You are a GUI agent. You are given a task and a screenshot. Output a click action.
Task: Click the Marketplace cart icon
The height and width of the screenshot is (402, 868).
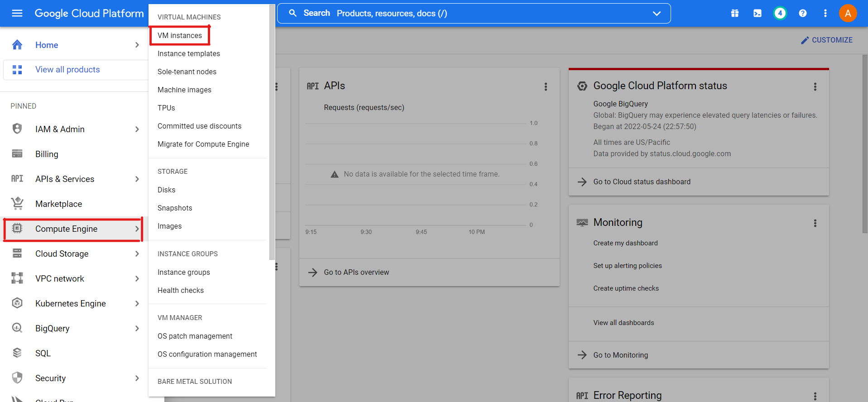pos(17,204)
